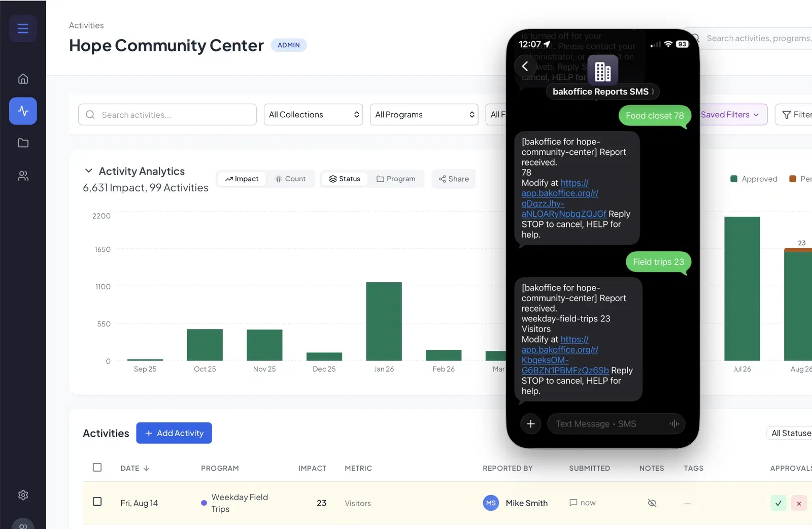The width and height of the screenshot is (812, 529).
Task: Tap the voice dictation icon in message field
Action: pyautogui.click(x=674, y=424)
